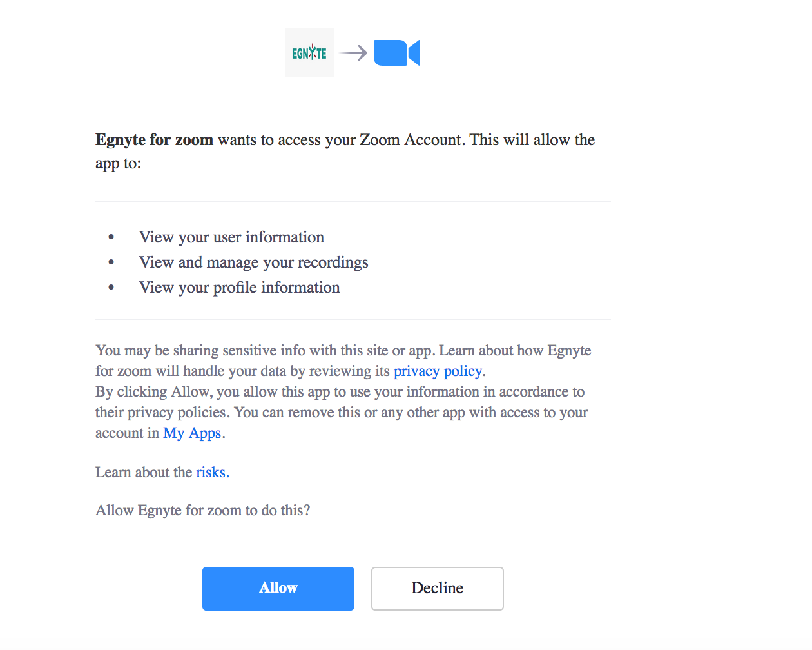This screenshot has height=650, width=812.
Task: Go to the My Apps link
Action: (x=192, y=433)
